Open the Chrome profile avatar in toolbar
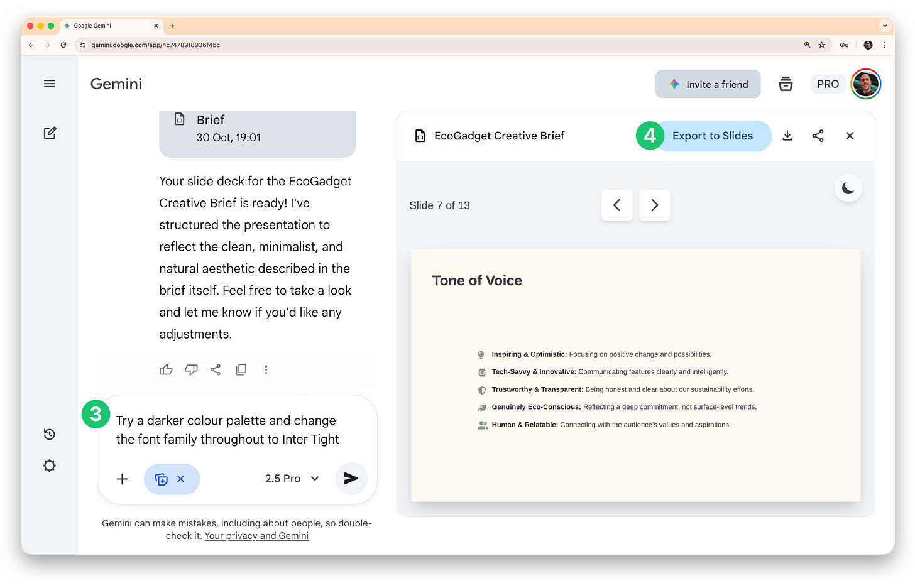This screenshot has width=915, height=588. 868,45
